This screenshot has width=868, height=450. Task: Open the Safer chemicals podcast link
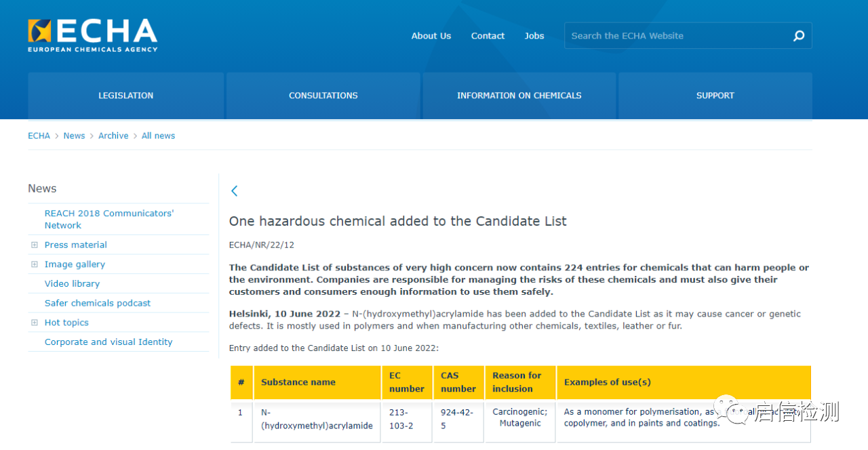click(98, 303)
